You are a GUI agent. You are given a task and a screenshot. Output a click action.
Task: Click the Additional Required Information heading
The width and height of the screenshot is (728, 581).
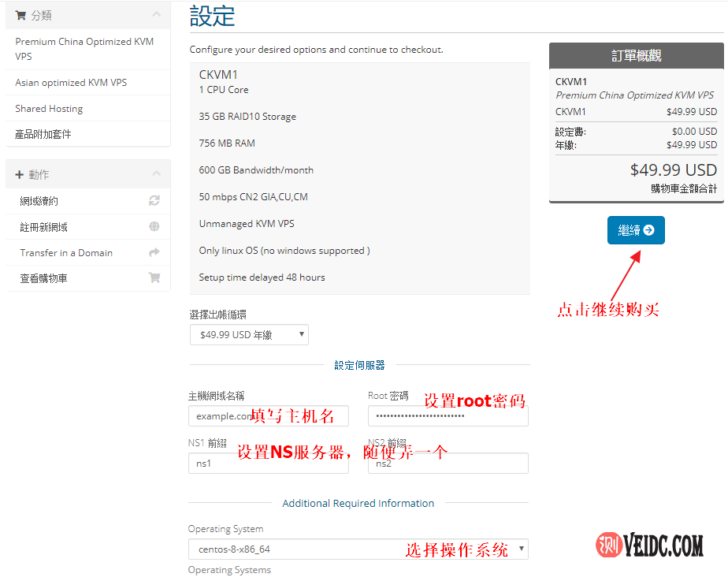(358, 504)
